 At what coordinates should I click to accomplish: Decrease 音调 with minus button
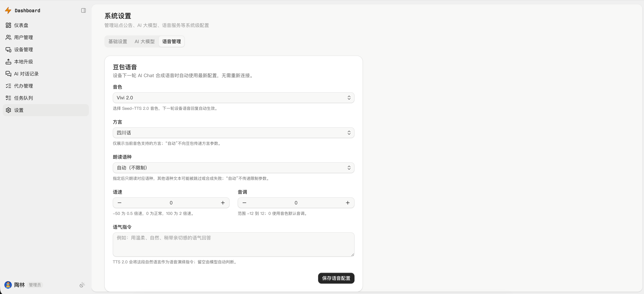click(x=245, y=203)
